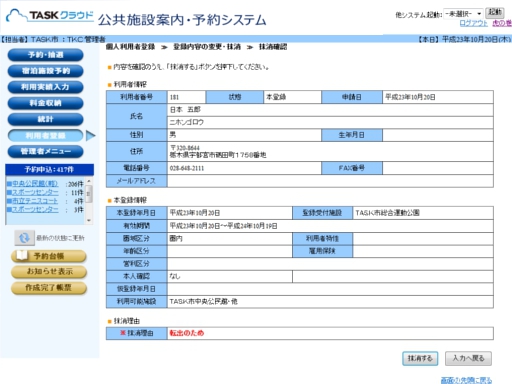512x384 pixels.
Task: Click the refresh icon for latest status
Action: point(24,238)
